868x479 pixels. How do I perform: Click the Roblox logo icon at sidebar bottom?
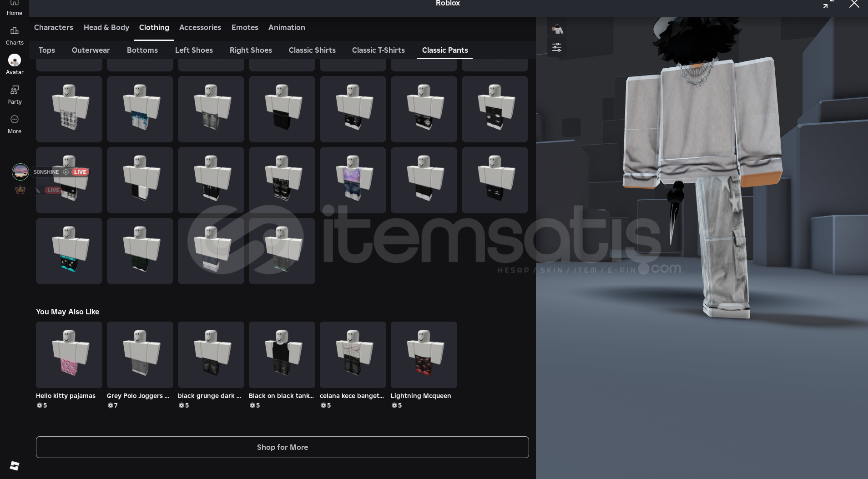(x=15, y=465)
